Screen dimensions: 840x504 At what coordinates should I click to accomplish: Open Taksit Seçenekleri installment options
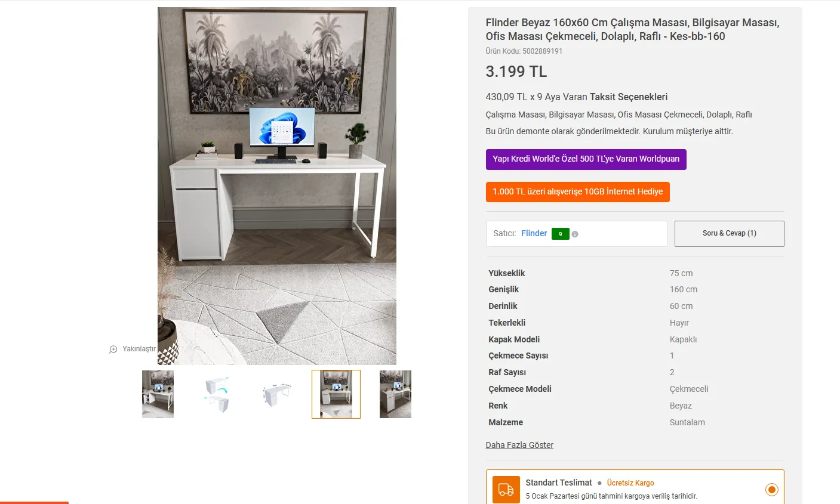point(629,97)
